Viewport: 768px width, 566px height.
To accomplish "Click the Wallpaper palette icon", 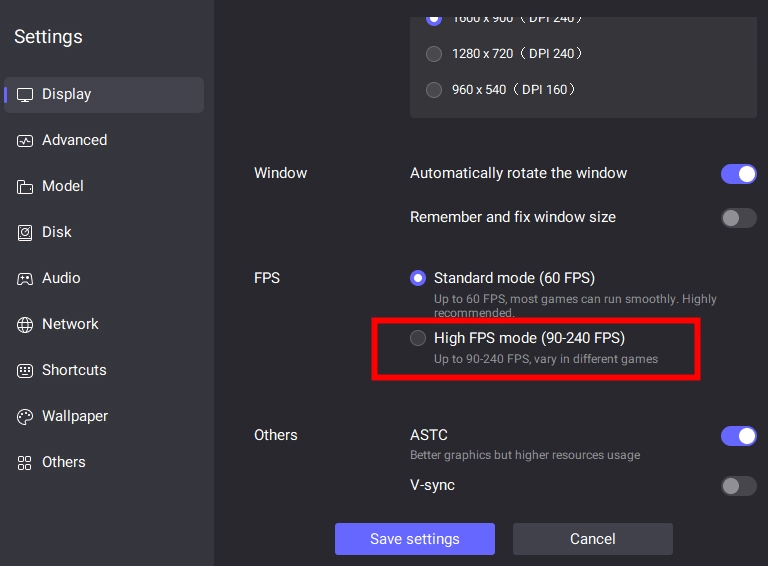I will pyautogui.click(x=25, y=417).
